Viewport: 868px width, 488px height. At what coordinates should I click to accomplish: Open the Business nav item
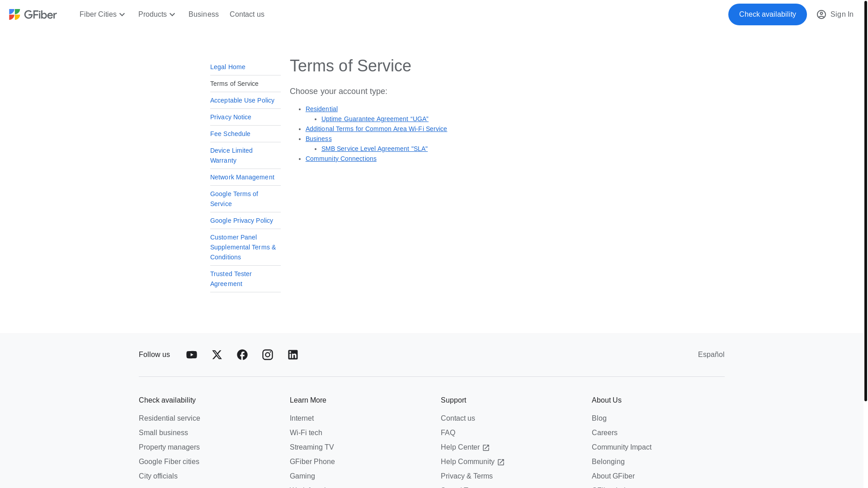(203, 14)
